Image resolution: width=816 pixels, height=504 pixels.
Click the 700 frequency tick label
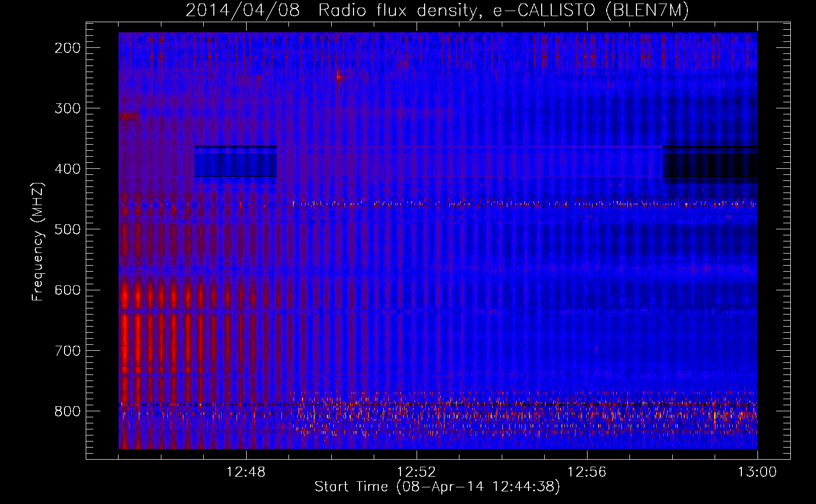pyautogui.click(x=67, y=350)
